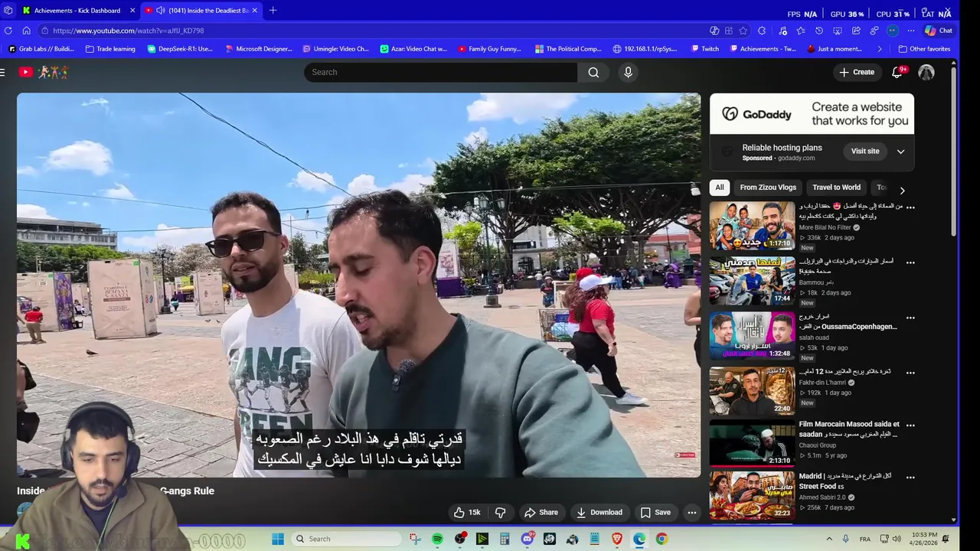Click the Download button

click(x=599, y=513)
